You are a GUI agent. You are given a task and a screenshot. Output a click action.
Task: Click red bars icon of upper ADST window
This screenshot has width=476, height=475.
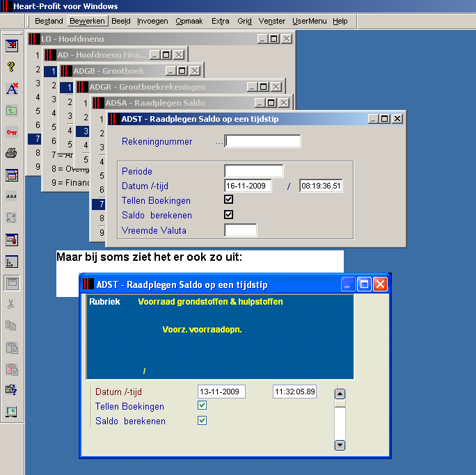point(114,119)
